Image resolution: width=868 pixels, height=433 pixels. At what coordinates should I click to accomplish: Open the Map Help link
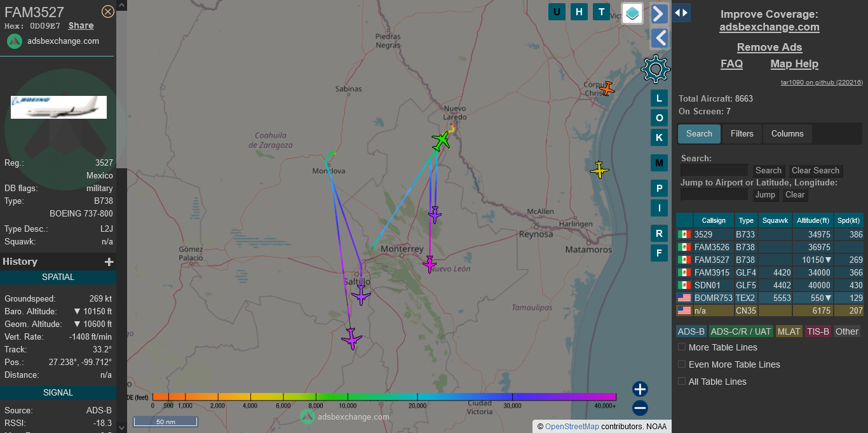(x=794, y=64)
